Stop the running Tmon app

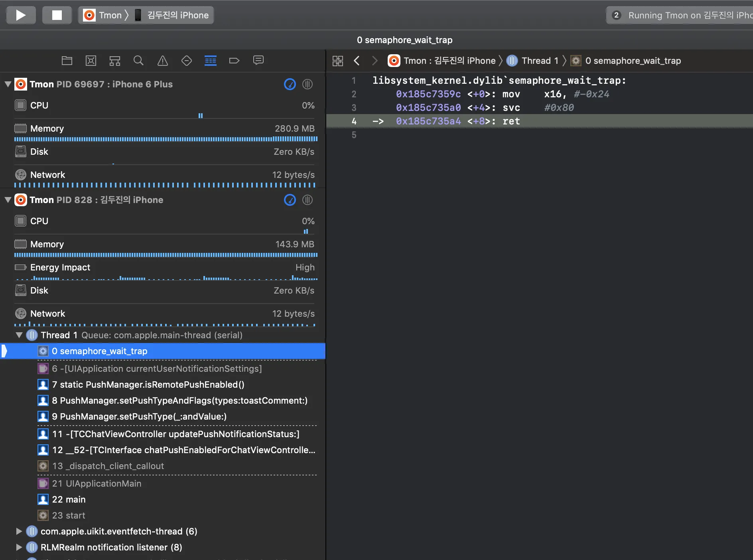pyautogui.click(x=57, y=15)
